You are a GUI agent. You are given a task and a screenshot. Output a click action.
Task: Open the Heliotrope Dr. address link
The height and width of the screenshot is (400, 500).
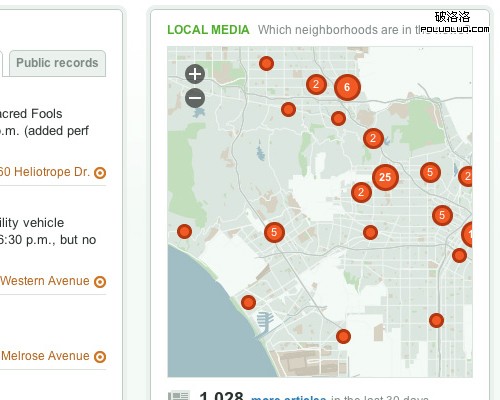point(45,172)
